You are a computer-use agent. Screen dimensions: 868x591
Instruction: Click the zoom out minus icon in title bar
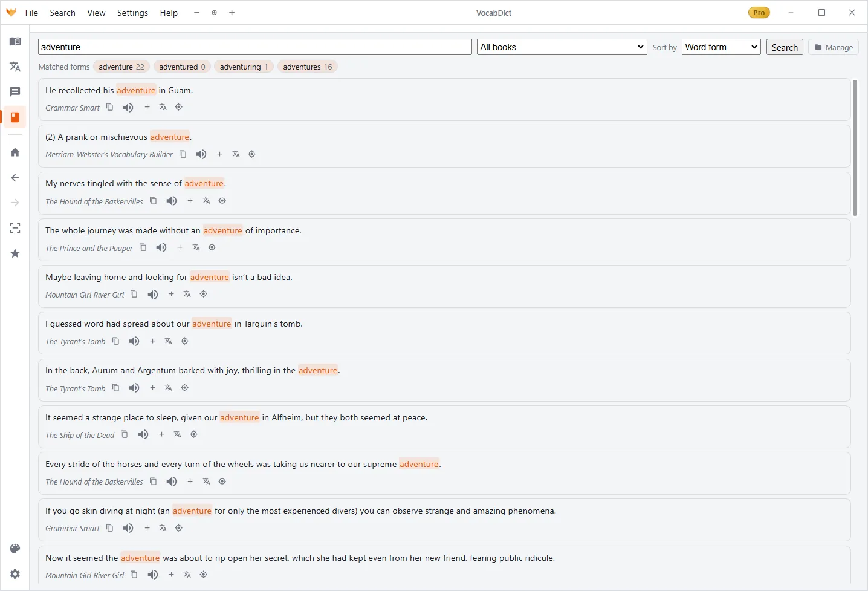coord(196,13)
